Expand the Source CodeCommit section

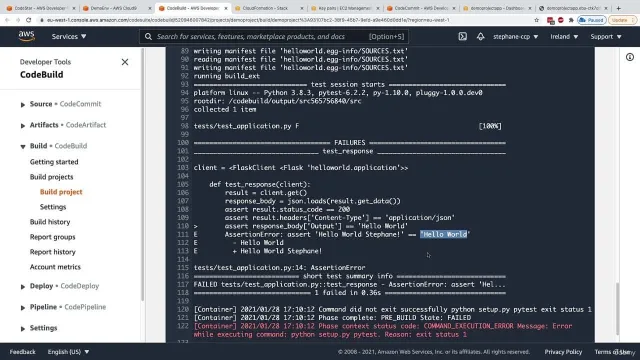(23, 104)
